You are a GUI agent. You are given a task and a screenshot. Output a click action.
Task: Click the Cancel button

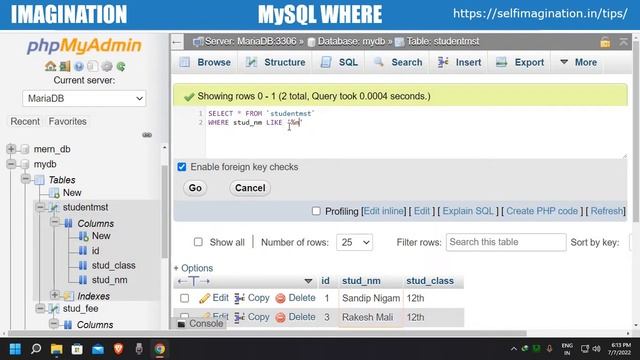pyautogui.click(x=250, y=188)
